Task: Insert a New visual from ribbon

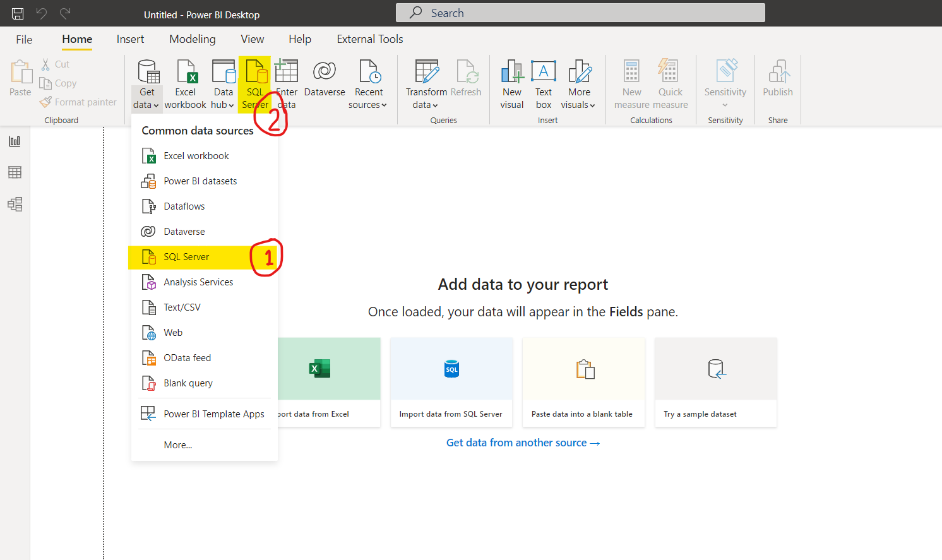Action: [512, 85]
